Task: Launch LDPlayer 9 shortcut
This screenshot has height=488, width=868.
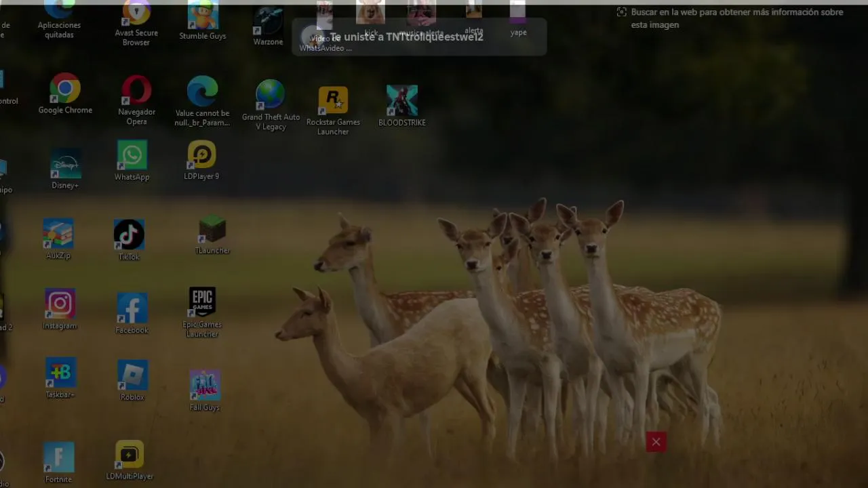Action: pos(201,161)
